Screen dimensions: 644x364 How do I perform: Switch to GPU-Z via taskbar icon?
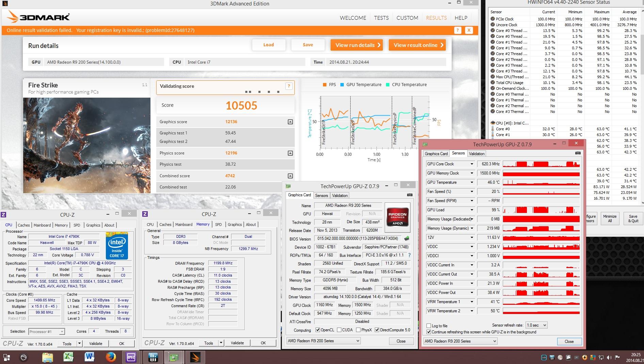(x=174, y=357)
